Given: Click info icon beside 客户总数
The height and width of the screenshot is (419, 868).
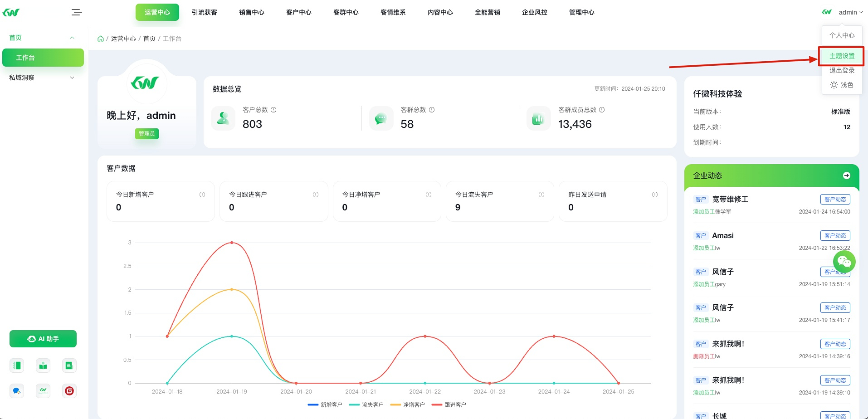Looking at the screenshot, I should coord(273,110).
